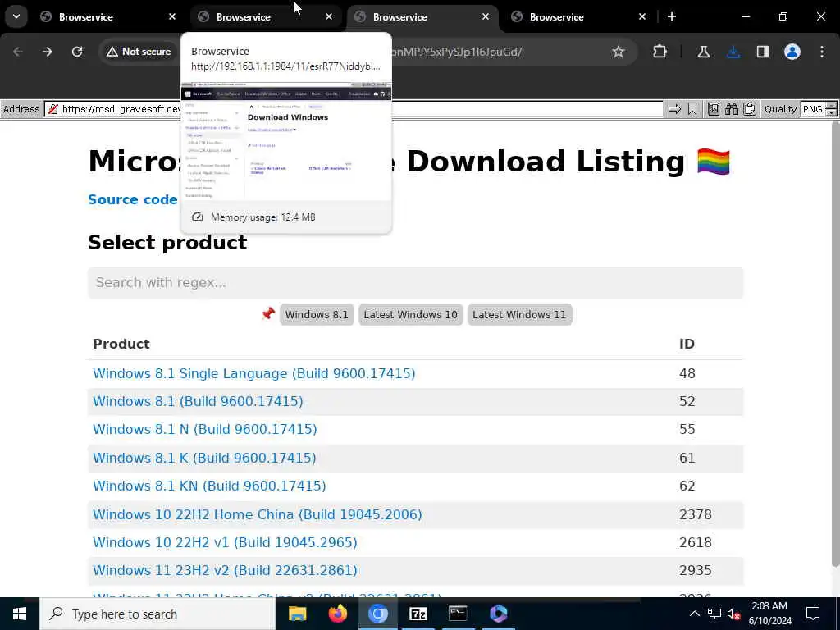Open a new tab with plus button
This screenshot has height=630, width=840.
(672, 17)
